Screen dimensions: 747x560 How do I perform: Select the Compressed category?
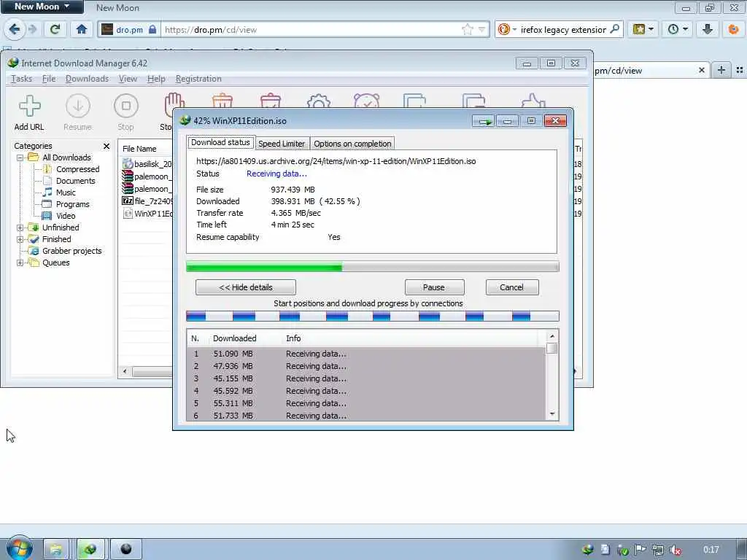[77, 169]
